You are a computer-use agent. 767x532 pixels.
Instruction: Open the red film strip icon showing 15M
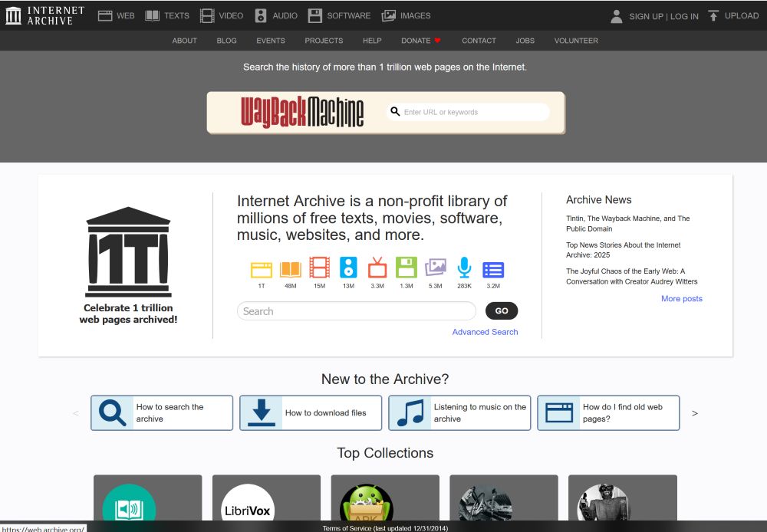319,268
